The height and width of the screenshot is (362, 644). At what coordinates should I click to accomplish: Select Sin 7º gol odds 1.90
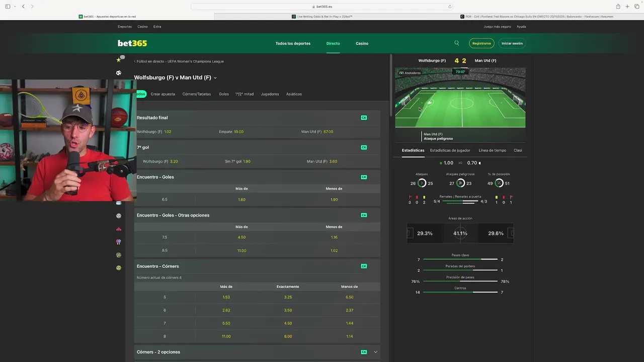(x=237, y=161)
